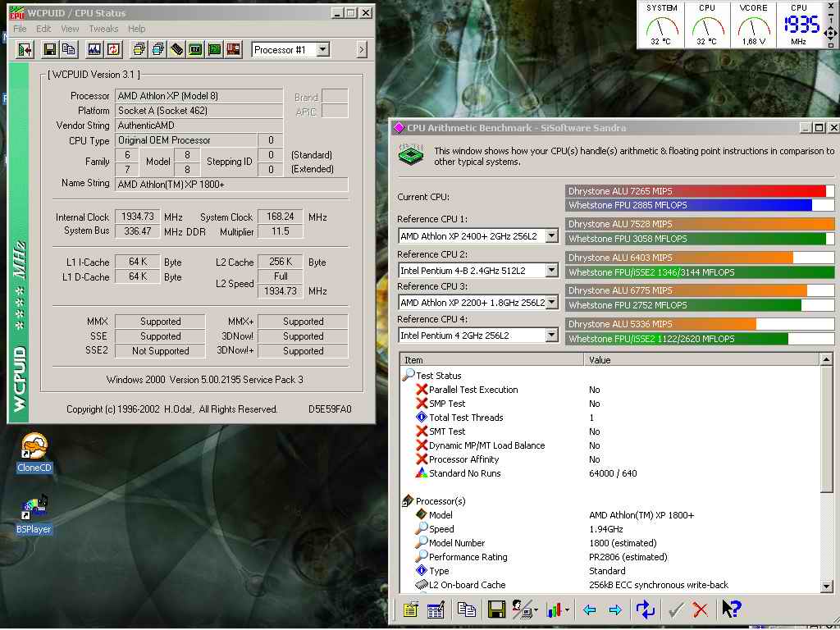The width and height of the screenshot is (840, 630).
Task: Click the floppy disk save icon in WCPUID
Action: coord(50,50)
